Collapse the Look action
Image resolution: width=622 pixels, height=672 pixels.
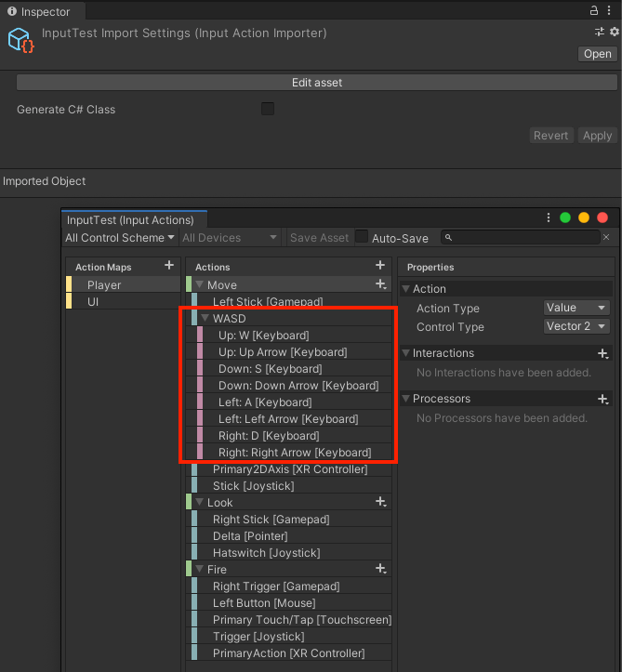tap(199, 502)
